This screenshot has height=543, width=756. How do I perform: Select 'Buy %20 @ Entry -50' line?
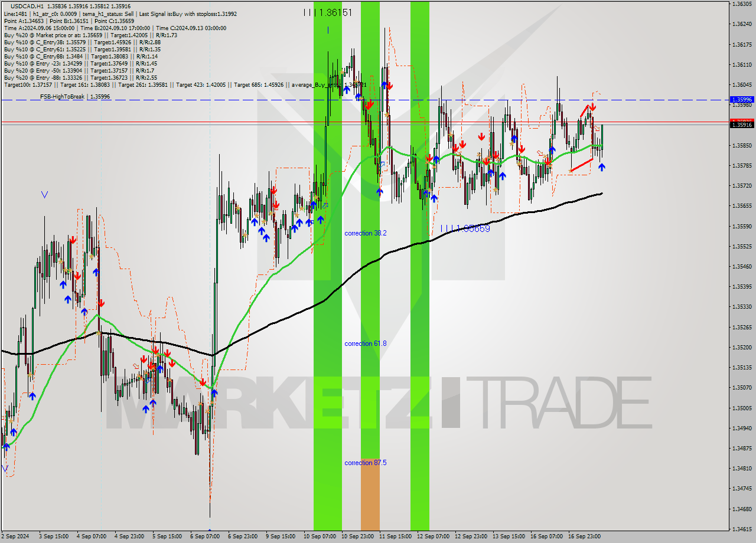pyautogui.click(x=80, y=71)
